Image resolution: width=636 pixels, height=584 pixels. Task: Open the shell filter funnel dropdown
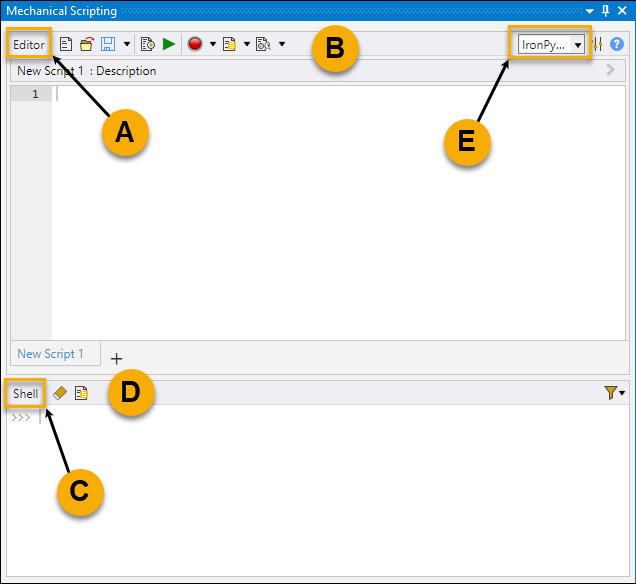(614, 393)
